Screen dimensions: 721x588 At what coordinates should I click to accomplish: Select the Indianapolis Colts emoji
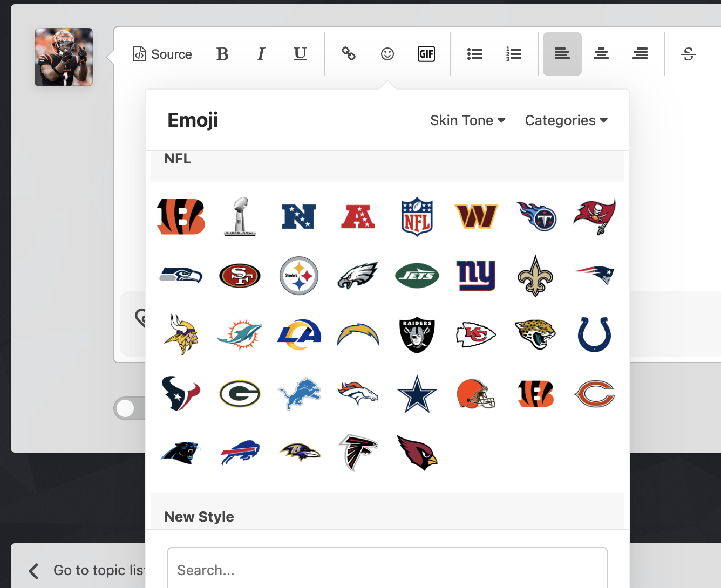(x=594, y=334)
